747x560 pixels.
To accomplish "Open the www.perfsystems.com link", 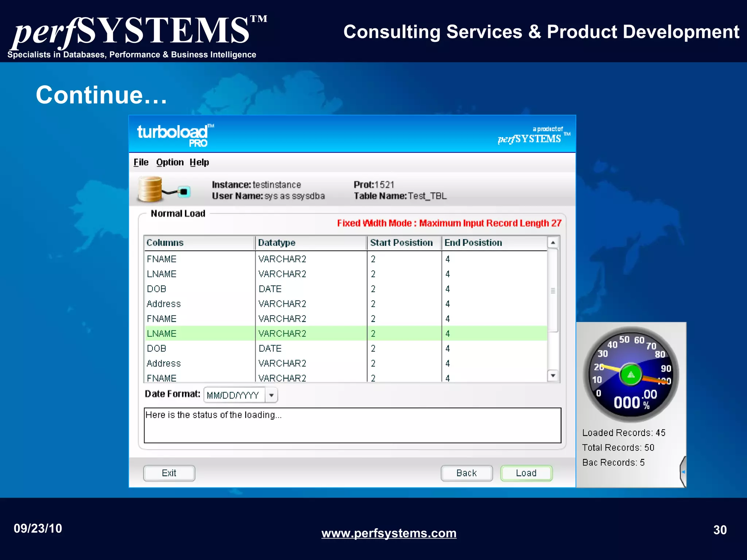I will click(x=388, y=533).
